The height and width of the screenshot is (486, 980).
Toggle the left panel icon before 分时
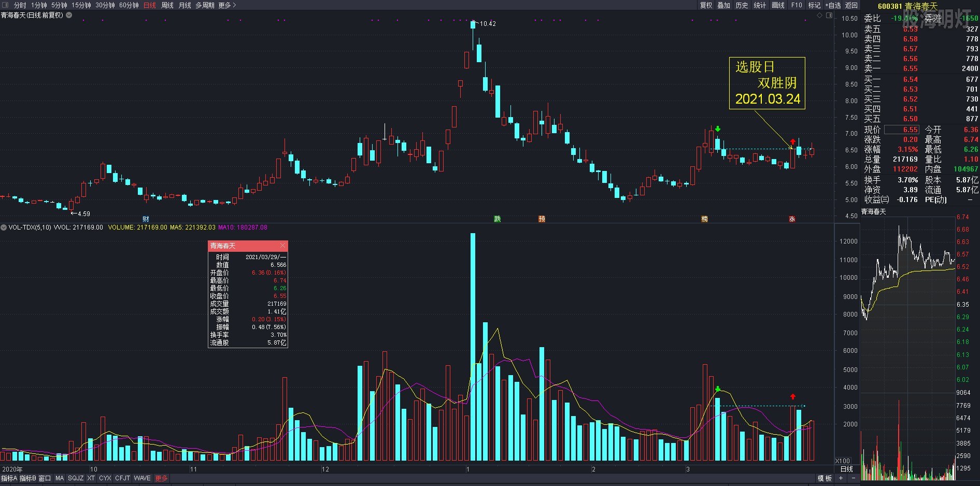(5, 5)
